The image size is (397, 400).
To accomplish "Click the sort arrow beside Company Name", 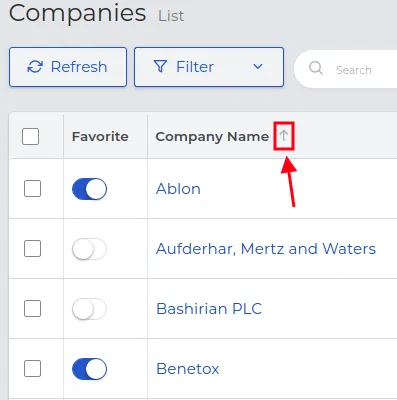I will [284, 136].
